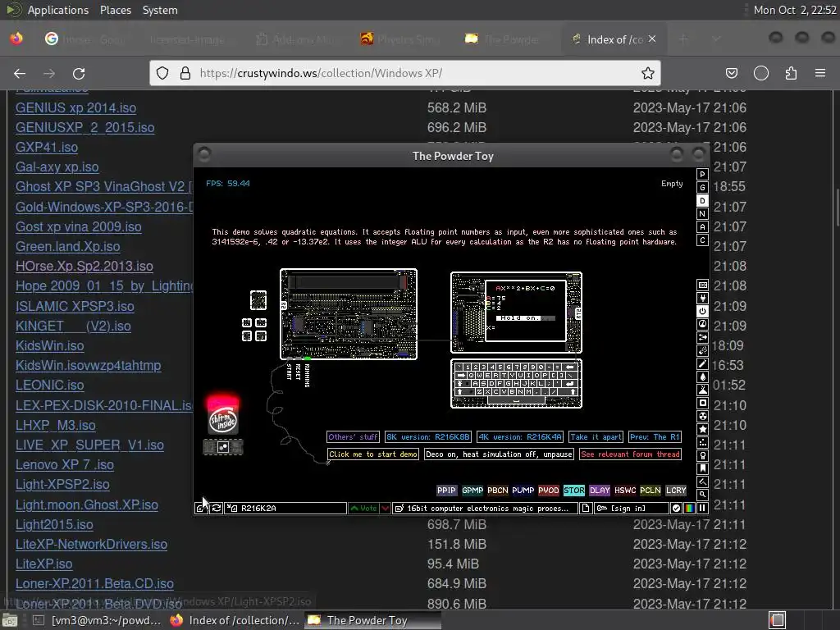Select the STOR element
840x630 pixels.
coord(573,491)
